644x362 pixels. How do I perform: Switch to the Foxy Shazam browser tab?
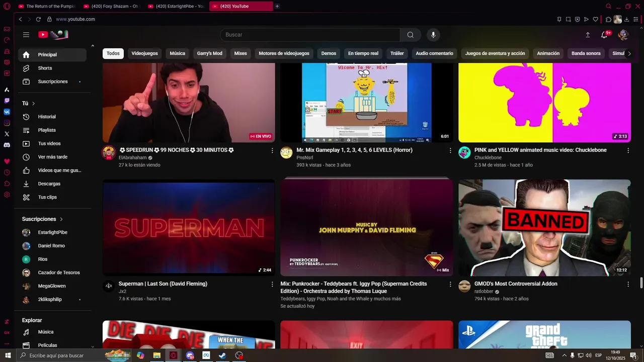[111, 6]
